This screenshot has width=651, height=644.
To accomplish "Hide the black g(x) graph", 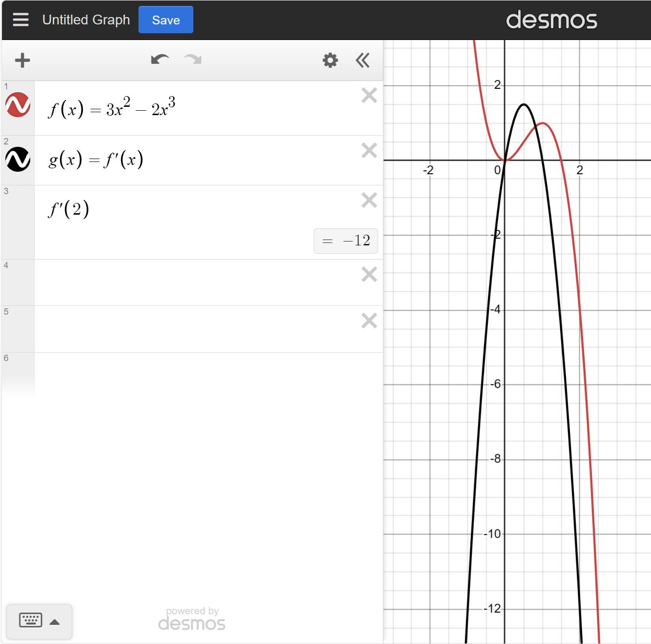I will [x=18, y=160].
